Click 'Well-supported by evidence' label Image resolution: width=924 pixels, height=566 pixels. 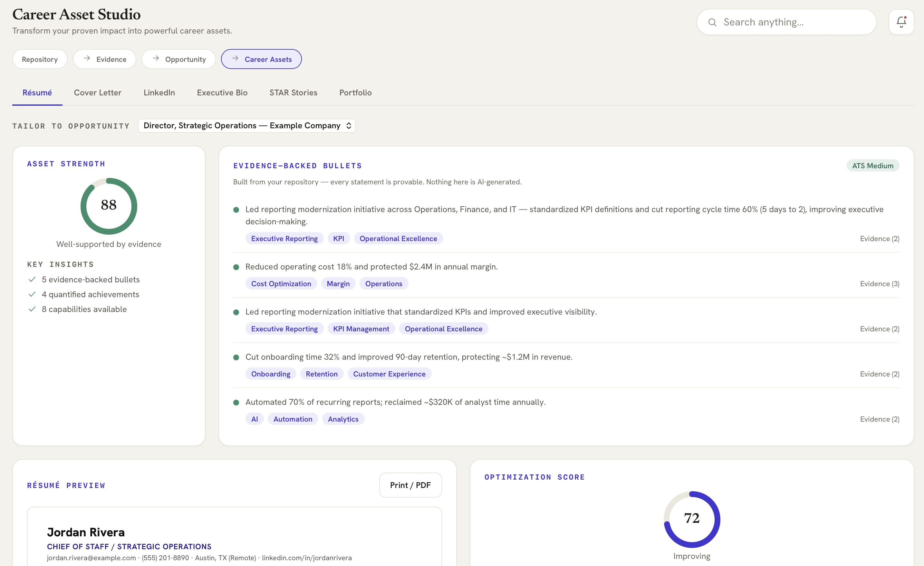pyautogui.click(x=109, y=244)
